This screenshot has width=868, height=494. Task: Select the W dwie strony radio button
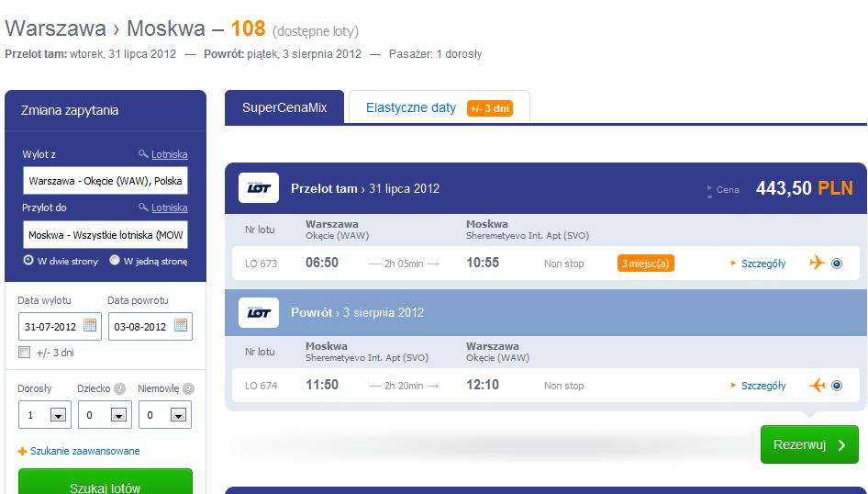coord(28,260)
